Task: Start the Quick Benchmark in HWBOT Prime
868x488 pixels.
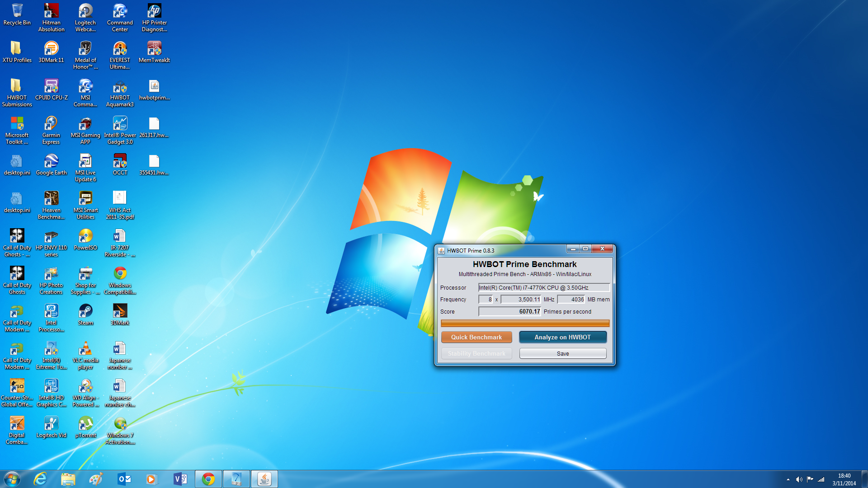Action: pyautogui.click(x=476, y=337)
